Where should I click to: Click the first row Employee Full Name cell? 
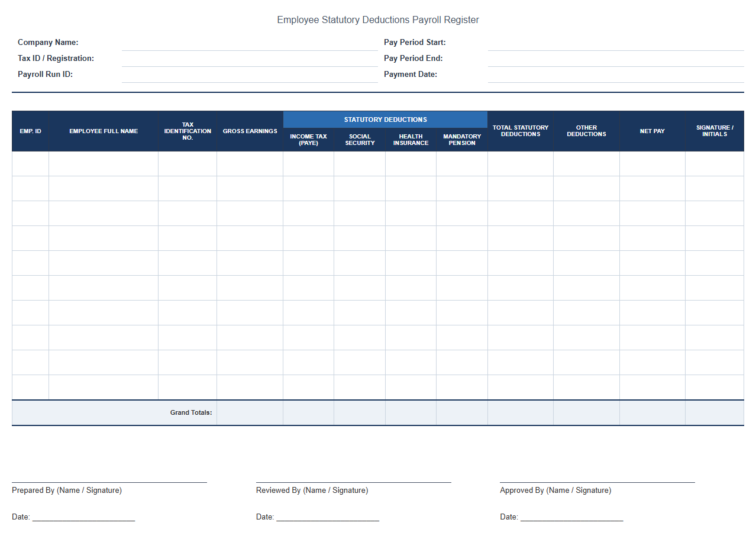[104, 164]
